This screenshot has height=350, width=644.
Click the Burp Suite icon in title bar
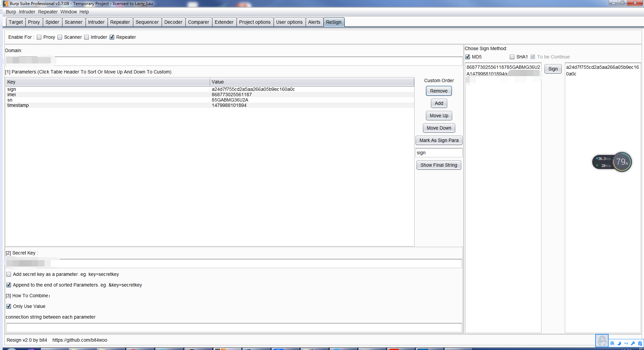pyautogui.click(x=5, y=3)
